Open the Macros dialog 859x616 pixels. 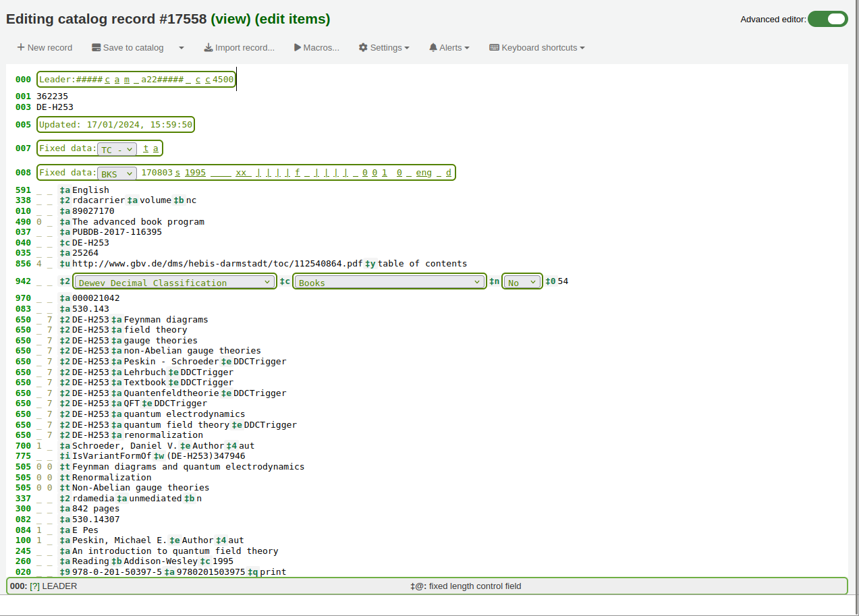[316, 47]
